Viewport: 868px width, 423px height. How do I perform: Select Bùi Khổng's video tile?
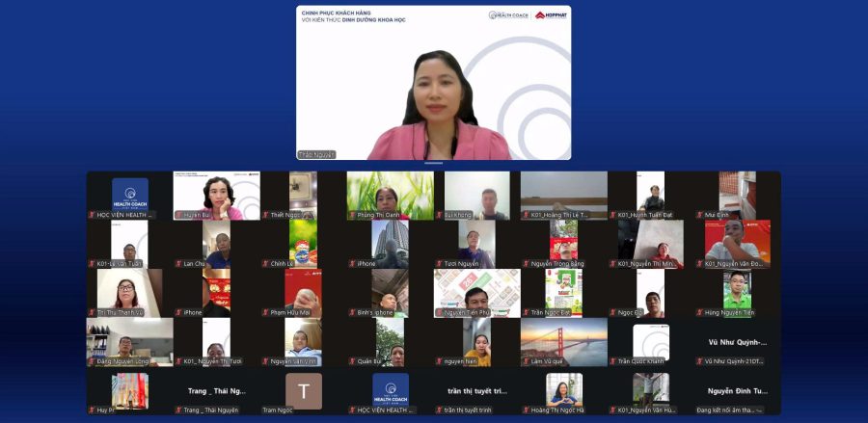tap(476, 195)
